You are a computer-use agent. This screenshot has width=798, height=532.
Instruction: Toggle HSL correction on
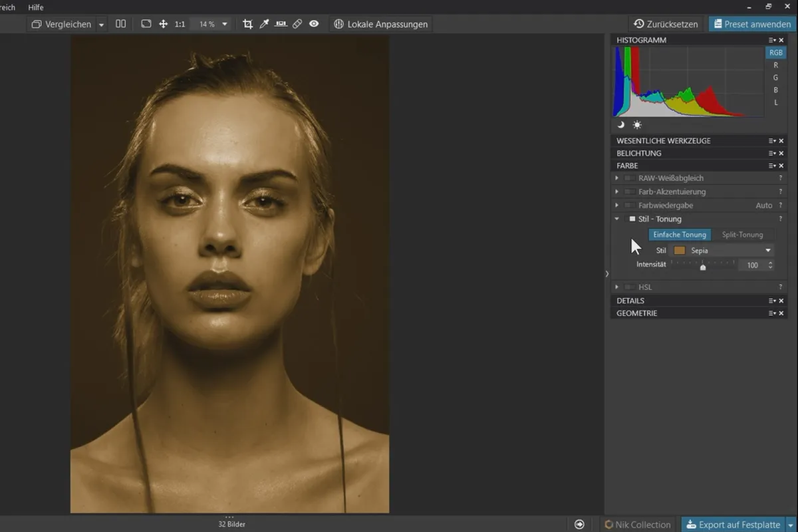click(x=628, y=287)
